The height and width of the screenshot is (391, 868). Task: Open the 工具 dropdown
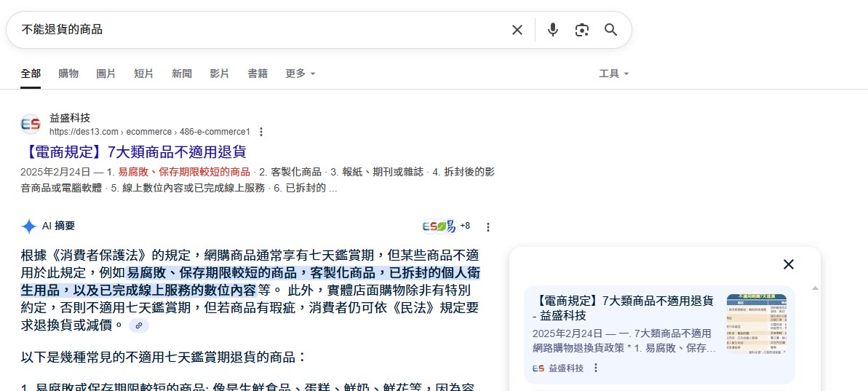613,74
